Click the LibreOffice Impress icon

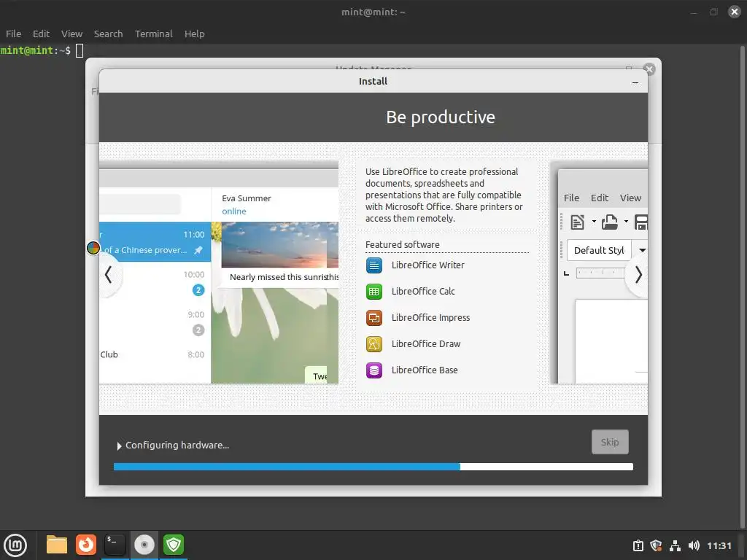pos(374,318)
